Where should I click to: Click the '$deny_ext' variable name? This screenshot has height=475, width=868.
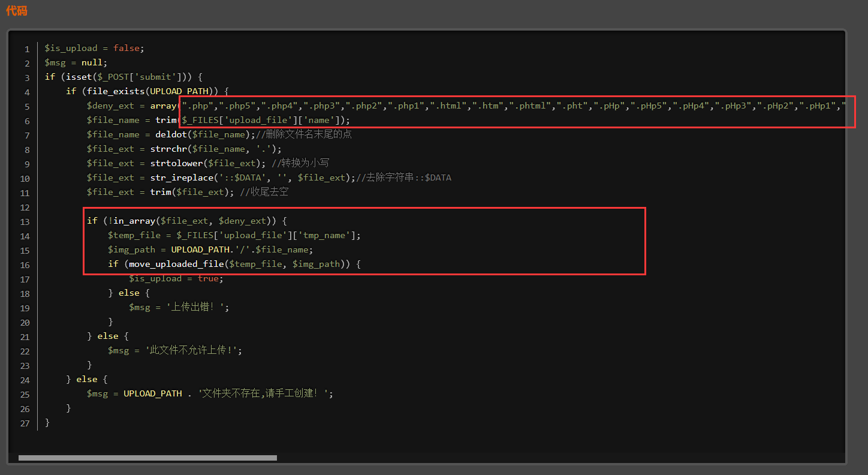tap(110, 106)
